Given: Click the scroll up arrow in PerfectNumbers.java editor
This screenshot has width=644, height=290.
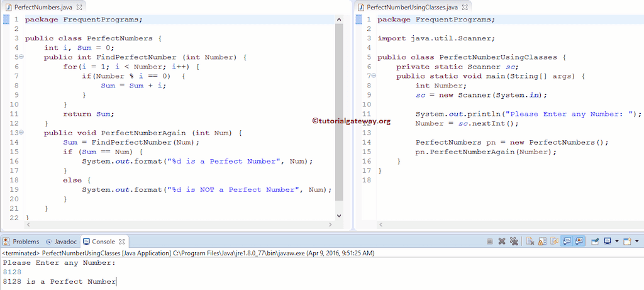Looking at the screenshot, I should (x=339, y=20).
